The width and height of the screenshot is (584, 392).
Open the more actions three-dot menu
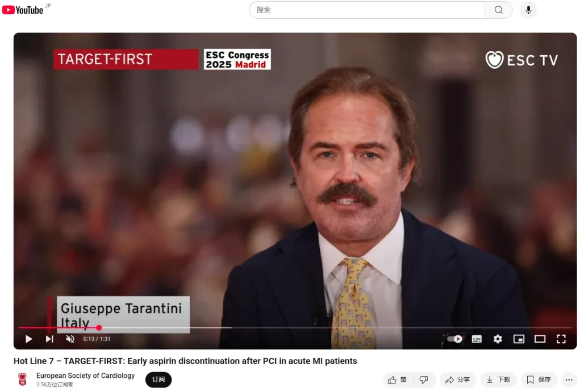(x=569, y=380)
